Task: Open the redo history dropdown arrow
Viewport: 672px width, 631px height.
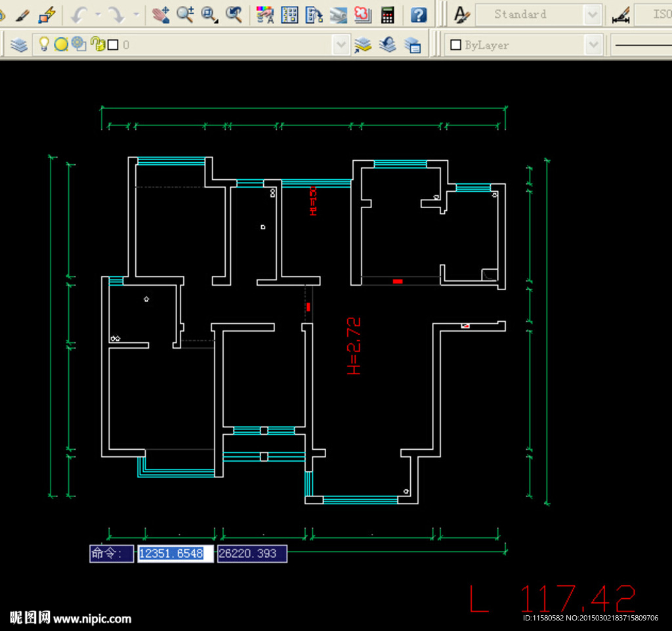Action: click(x=136, y=14)
